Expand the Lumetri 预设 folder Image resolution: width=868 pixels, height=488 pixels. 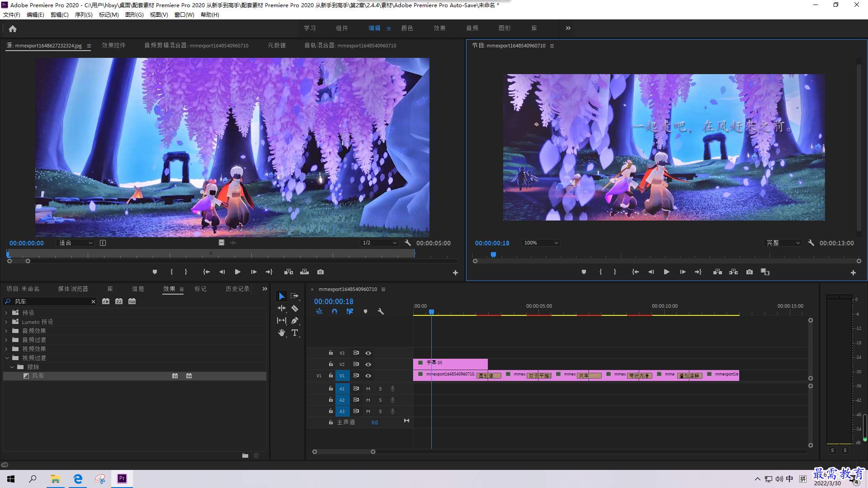click(x=6, y=322)
